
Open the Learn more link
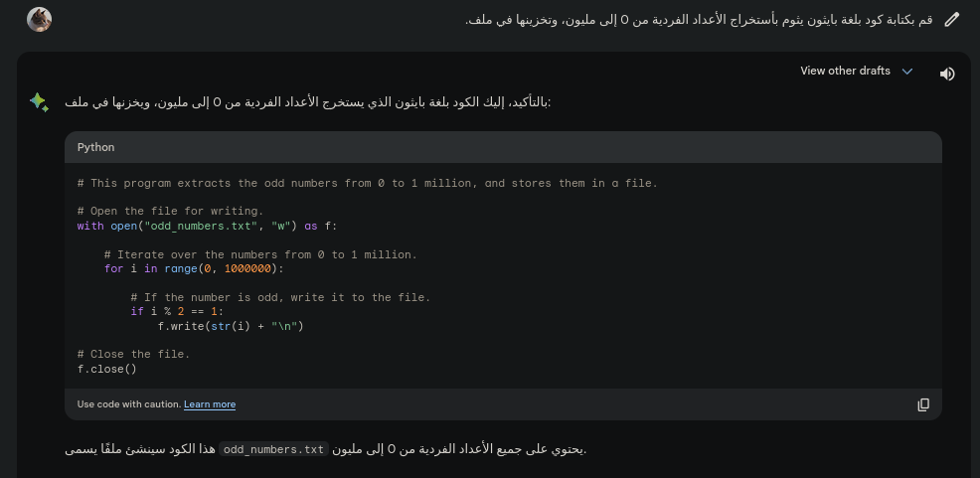coord(210,404)
